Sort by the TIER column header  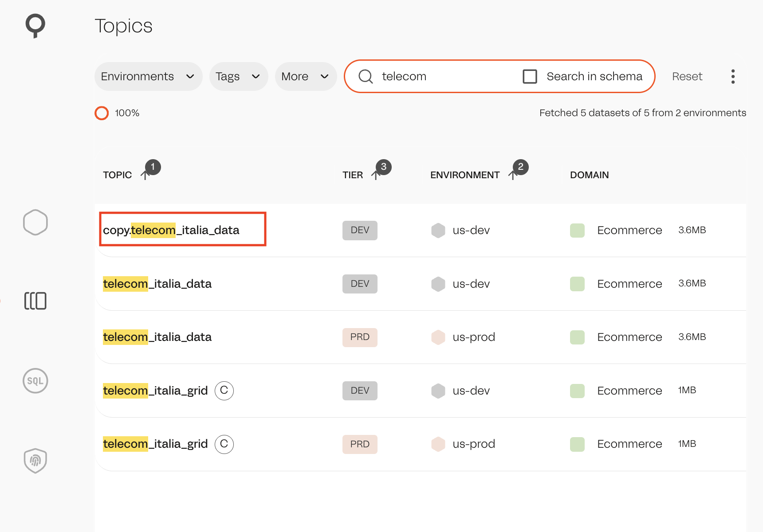click(x=353, y=175)
